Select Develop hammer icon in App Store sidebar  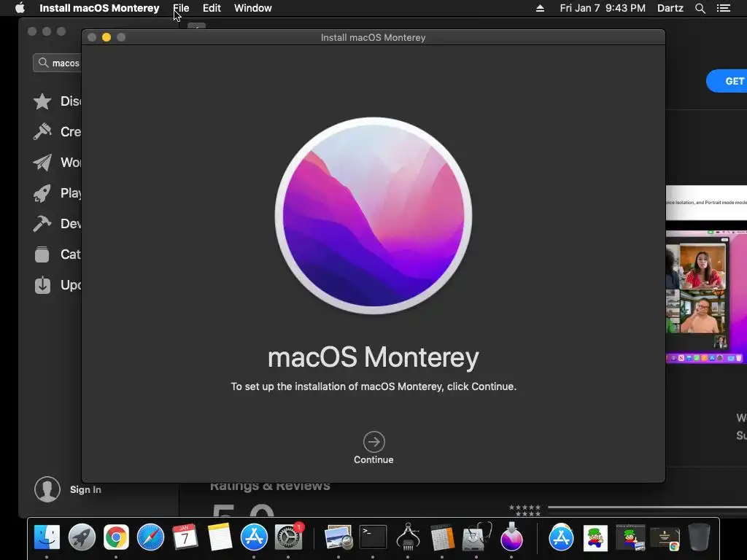[x=42, y=223]
